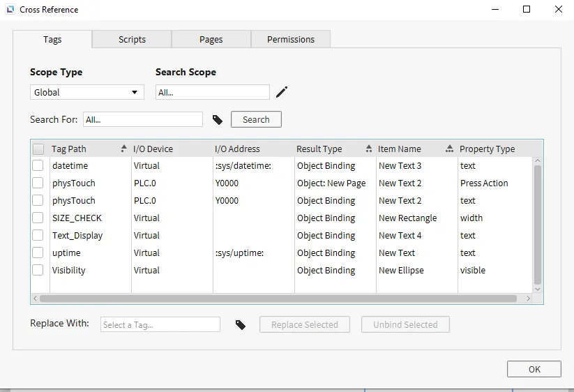This screenshot has width=574, height=392.
Task: Switch to the Scripts tab
Action: 132,40
